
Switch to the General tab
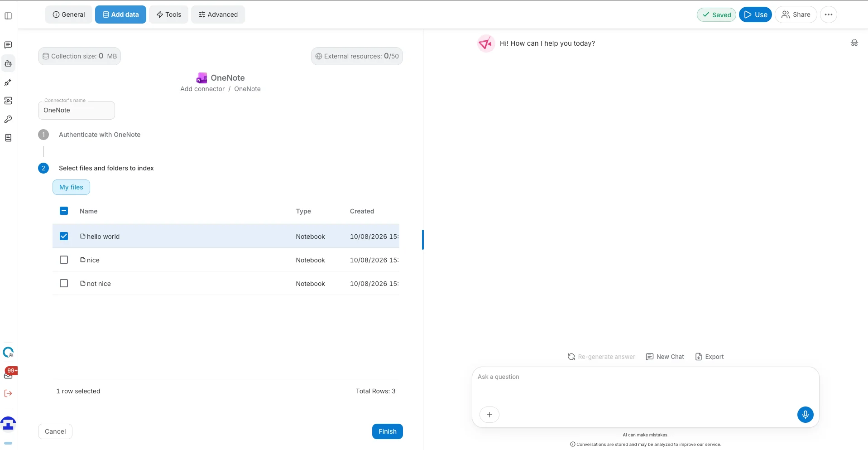pos(69,15)
